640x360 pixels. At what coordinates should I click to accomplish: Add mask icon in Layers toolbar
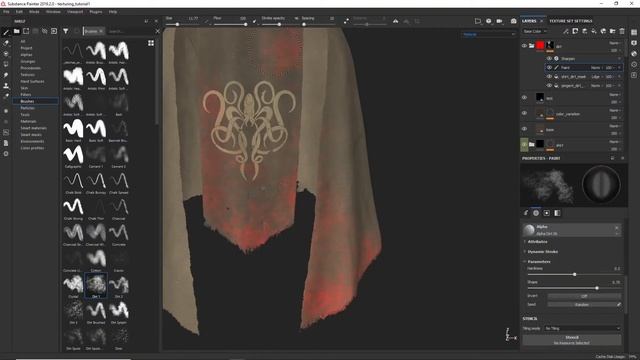575,31
